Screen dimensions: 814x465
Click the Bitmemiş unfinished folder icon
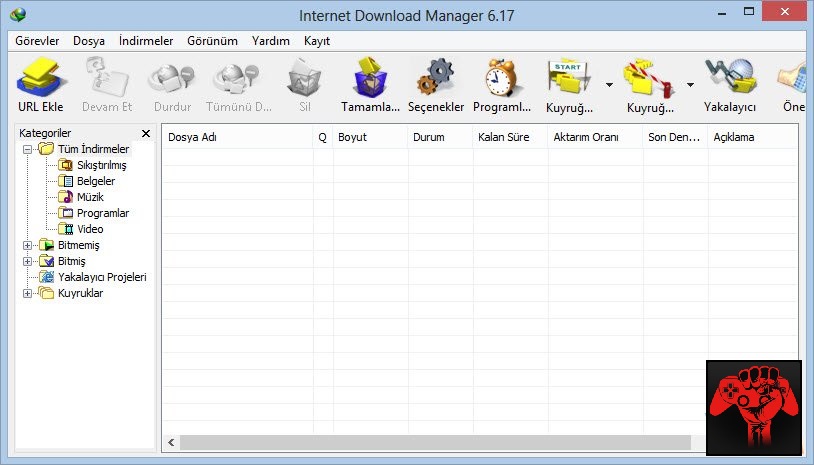(46, 245)
